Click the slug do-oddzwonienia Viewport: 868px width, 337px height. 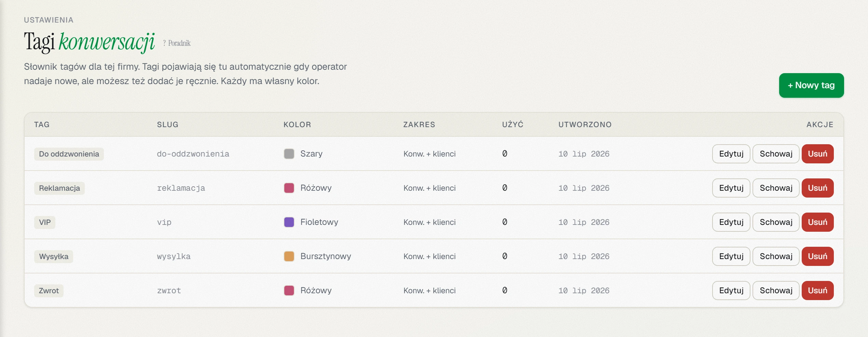pos(193,154)
